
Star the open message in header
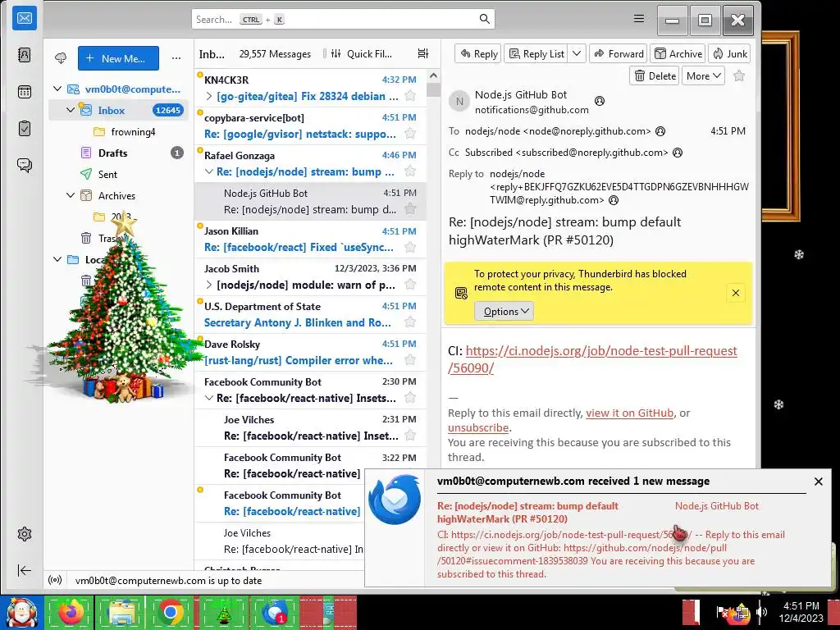pos(739,76)
